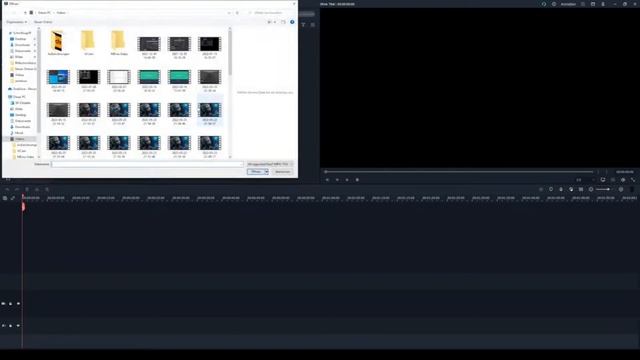Select 3D-Objekte under Dieser PC
Viewport: 640px width, 360px height.
pyautogui.click(x=23, y=103)
